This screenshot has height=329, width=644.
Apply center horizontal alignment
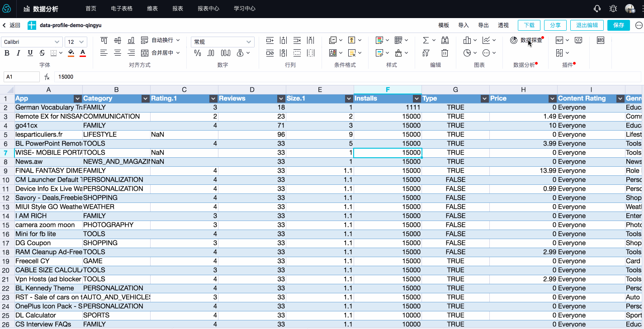click(x=118, y=53)
